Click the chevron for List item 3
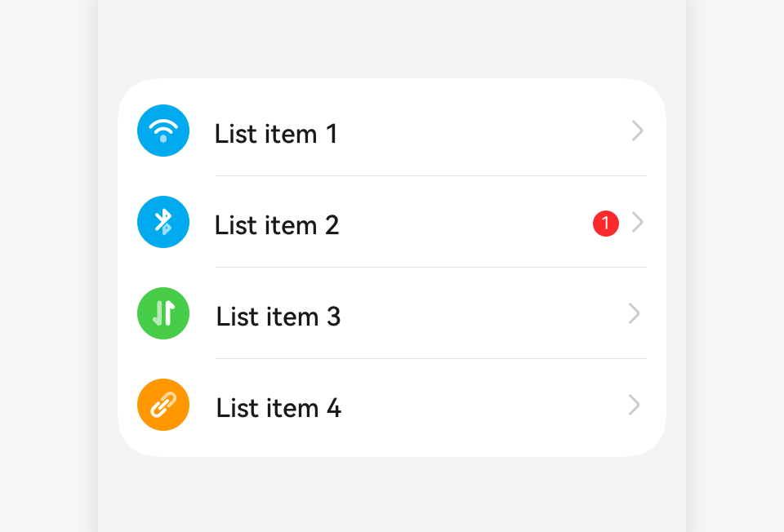Screen dimensions: 784x532 (635, 313)
